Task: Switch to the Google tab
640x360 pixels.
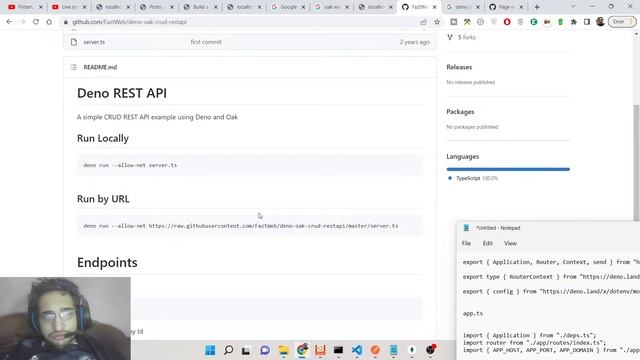Action: click(288, 7)
